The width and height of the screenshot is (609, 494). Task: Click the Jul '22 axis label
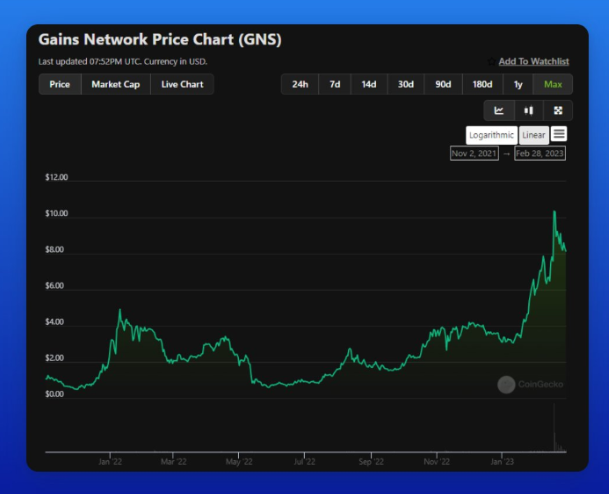click(x=304, y=462)
